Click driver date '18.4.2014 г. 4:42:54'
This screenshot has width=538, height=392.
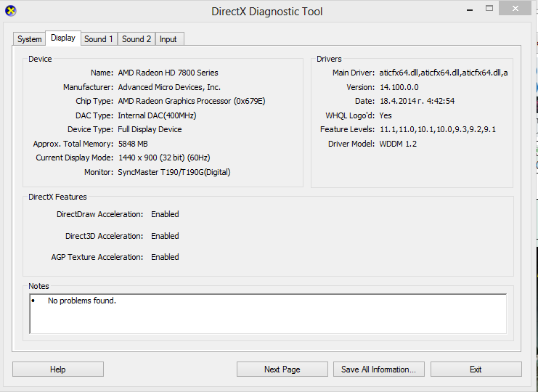pyautogui.click(x=417, y=101)
